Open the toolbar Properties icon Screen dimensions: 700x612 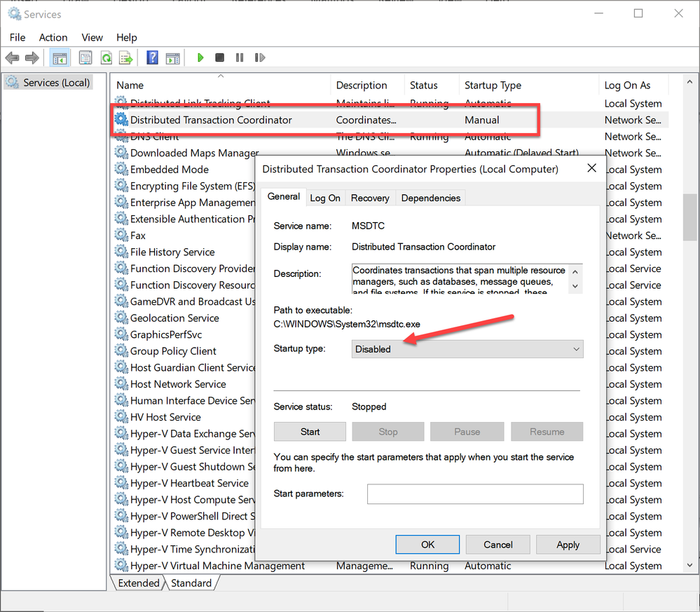tap(85, 57)
